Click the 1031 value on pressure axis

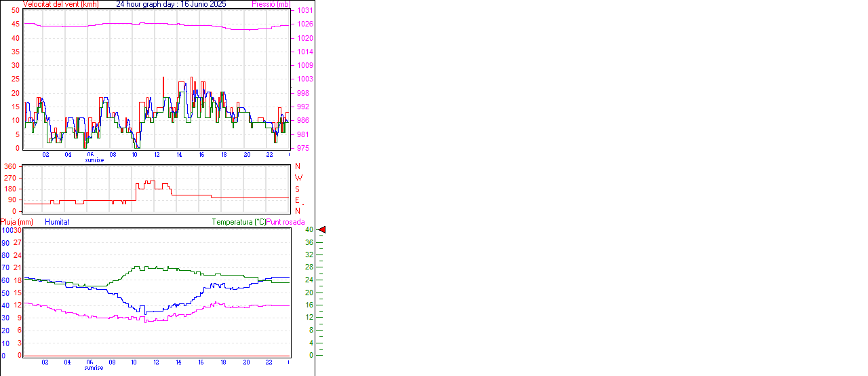tap(304, 11)
